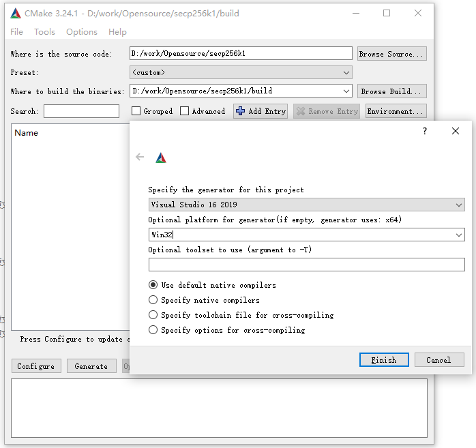Viewport: 476px width, 448px height.
Task: Click the help question mark in the dialog
Action: point(425,131)
